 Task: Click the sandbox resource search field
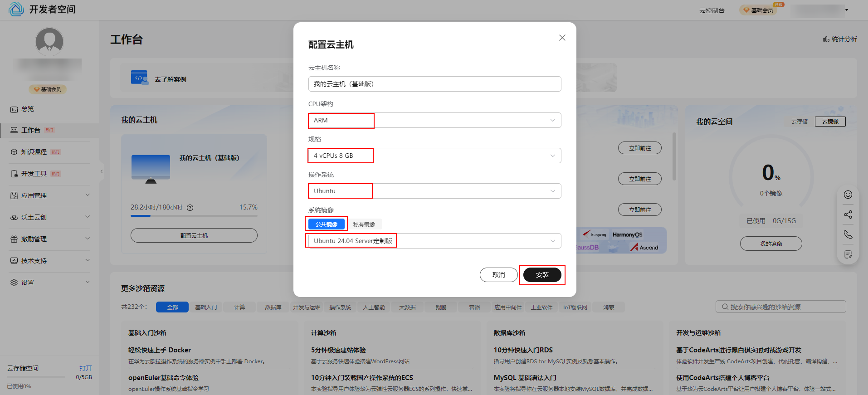point(781,307)
